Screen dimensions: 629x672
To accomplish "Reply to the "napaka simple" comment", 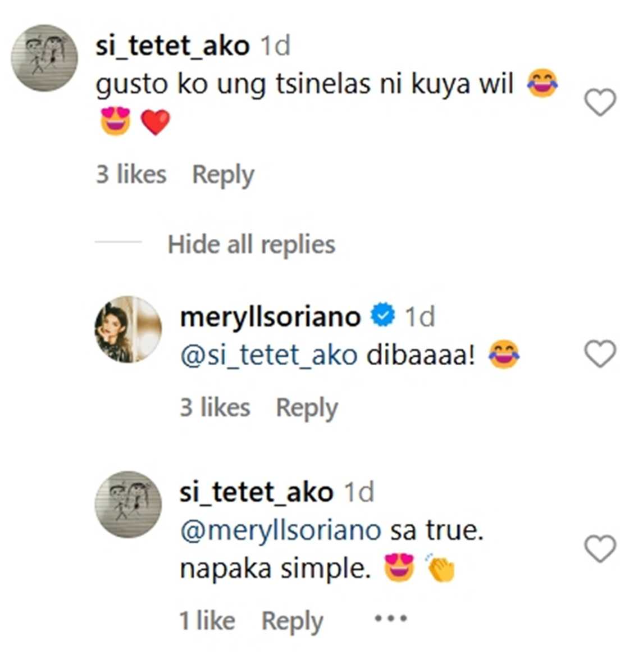I will tap(292, 621).
